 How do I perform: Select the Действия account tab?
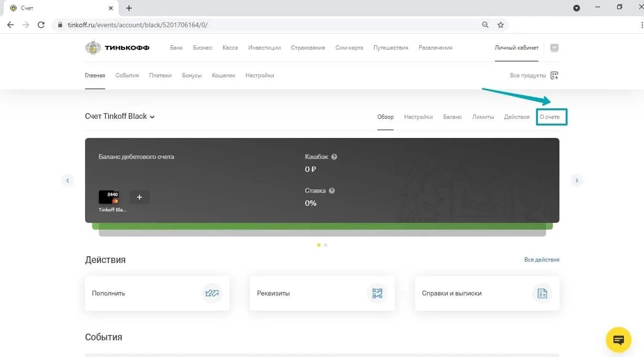tap(517, 117)
